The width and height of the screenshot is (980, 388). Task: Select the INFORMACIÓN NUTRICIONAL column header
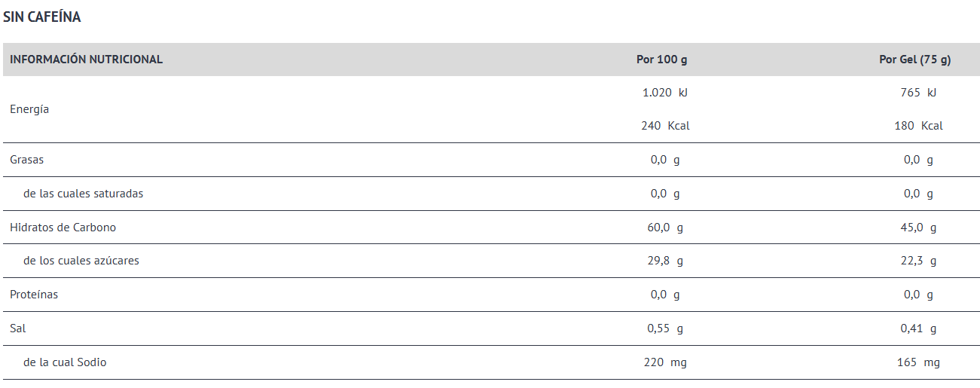(86, 60)
